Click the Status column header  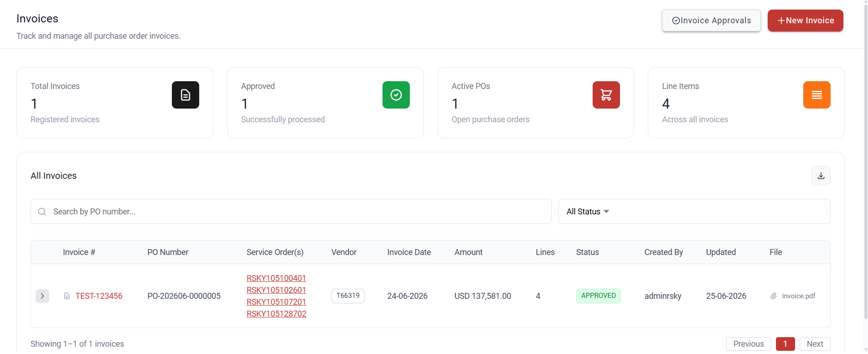(x=587, y=252)
